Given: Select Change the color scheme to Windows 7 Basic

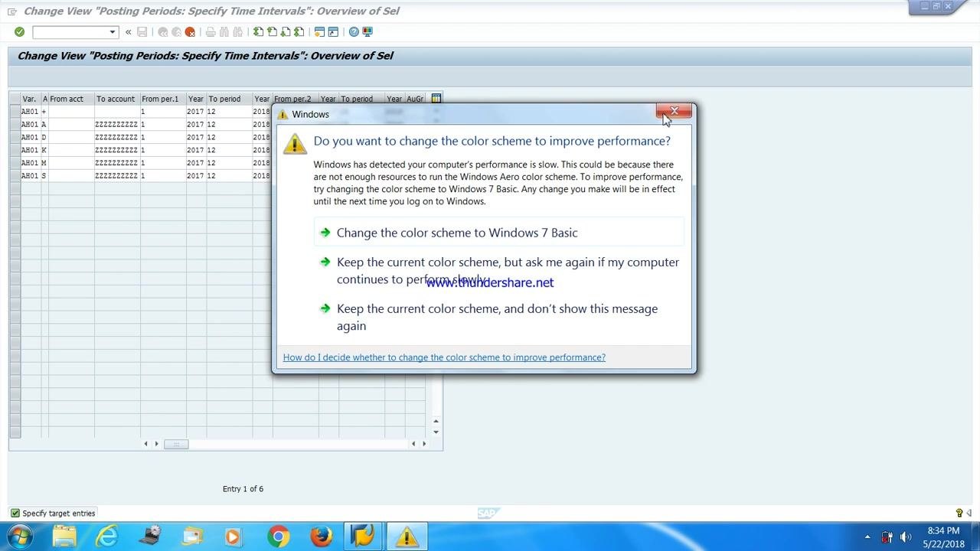Looking at the screenshot, I should click(x=498, y=233).
